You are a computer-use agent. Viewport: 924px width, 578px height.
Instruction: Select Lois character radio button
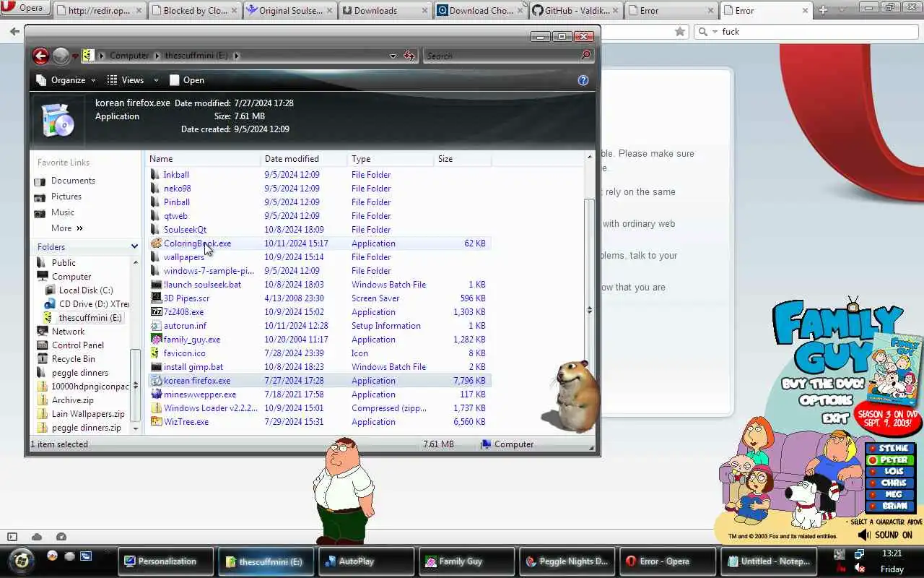click(873, 472)
